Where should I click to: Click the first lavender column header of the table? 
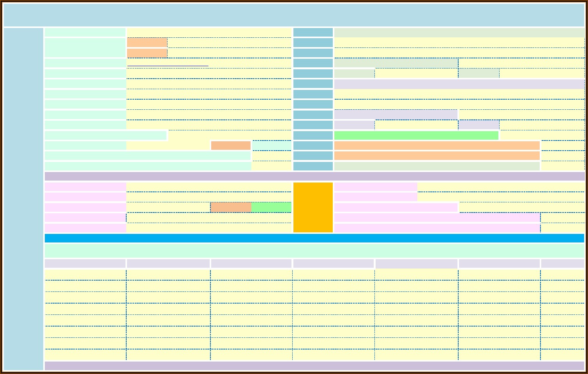coord(85,263)
